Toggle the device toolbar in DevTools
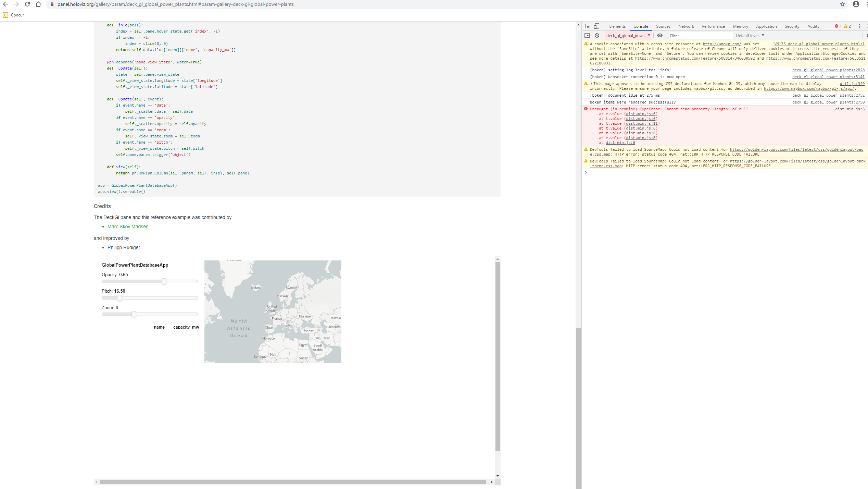The image size is (868, 489). coord(597,26)
